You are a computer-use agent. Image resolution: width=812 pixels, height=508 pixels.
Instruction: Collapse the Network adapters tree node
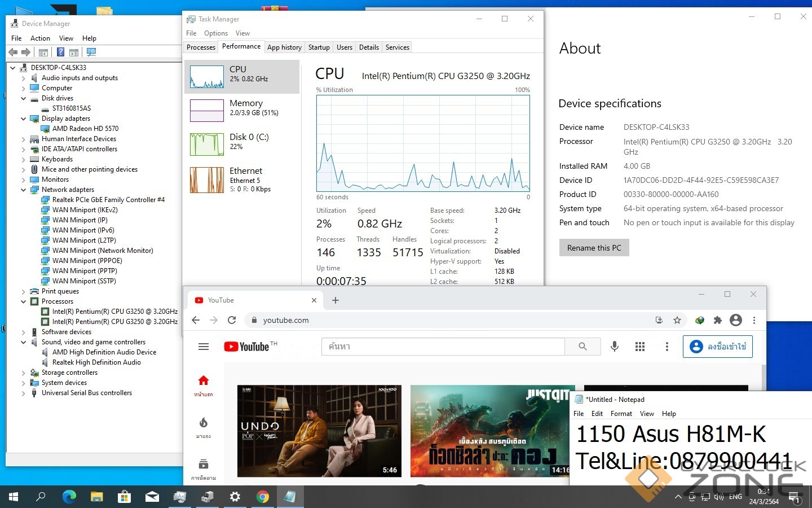point(24,190)
